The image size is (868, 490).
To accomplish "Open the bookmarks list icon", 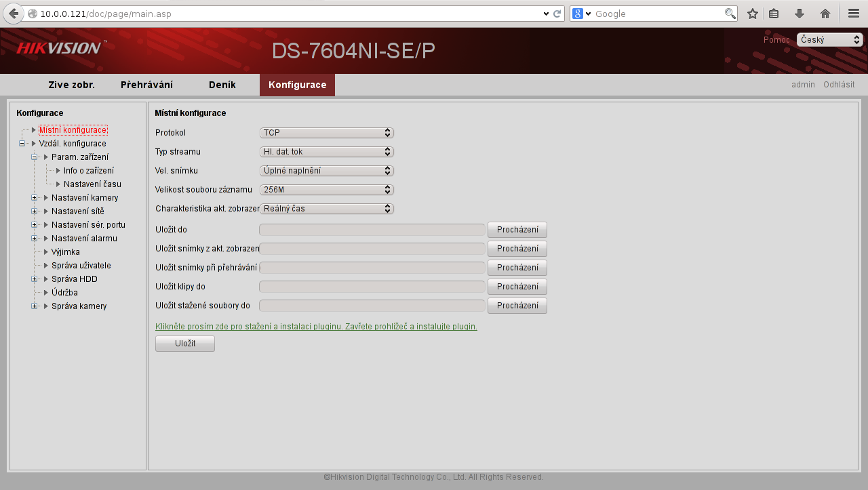I will pyautogui.click(x=774, y=14).
